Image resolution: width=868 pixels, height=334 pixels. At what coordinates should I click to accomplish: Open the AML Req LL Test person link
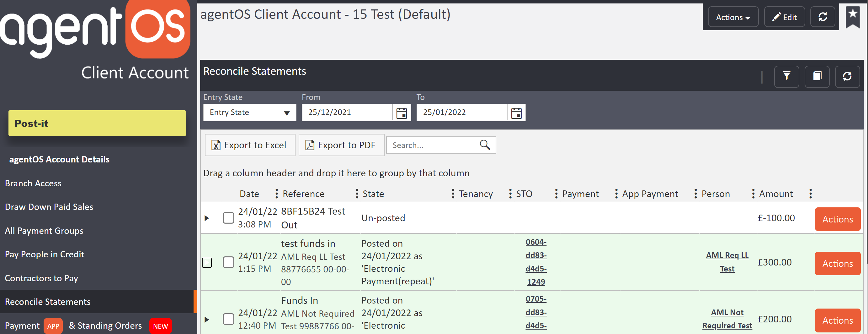(727, 262)
